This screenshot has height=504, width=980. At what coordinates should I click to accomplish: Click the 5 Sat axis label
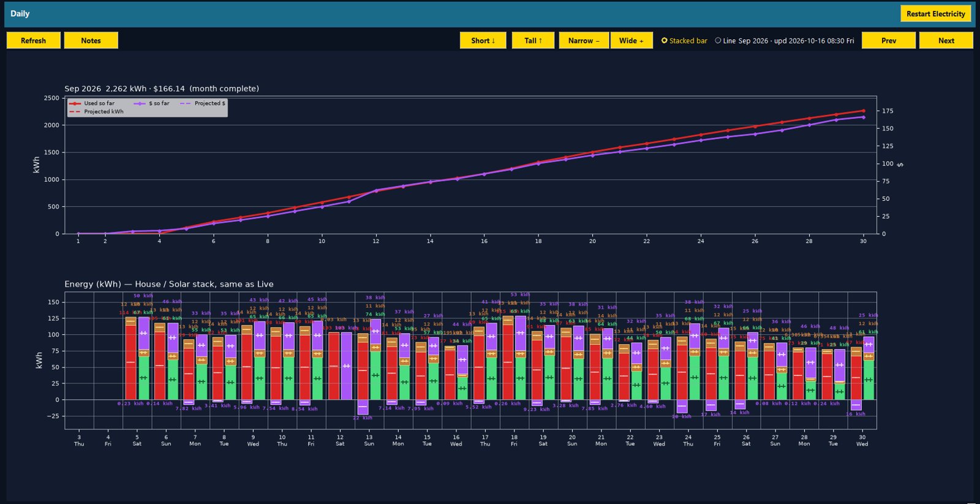coord(137,440)
